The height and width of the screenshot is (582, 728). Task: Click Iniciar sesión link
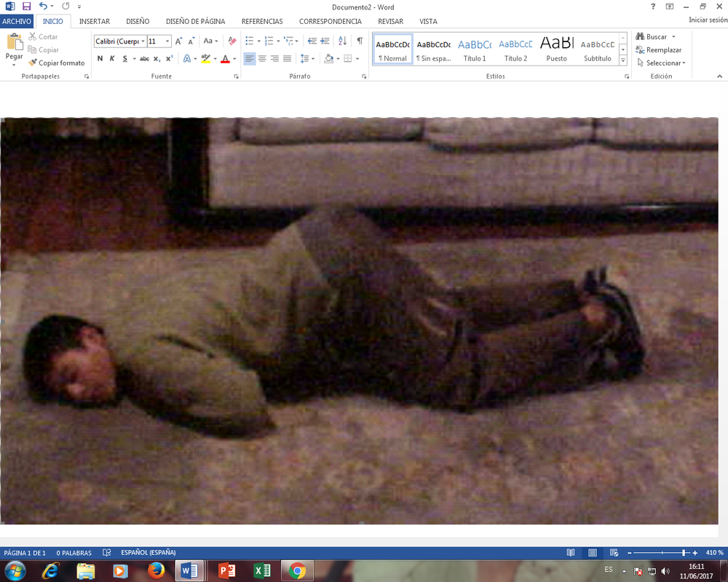click(x=708, y=20)
